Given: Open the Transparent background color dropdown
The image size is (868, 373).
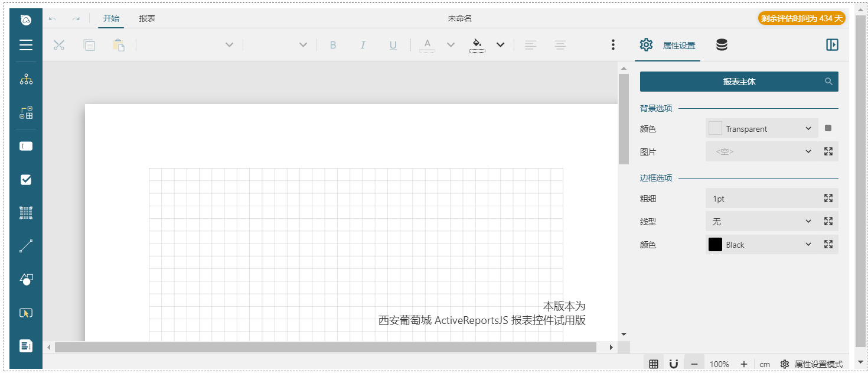Looking at the screenshot, I should (762, 128).
